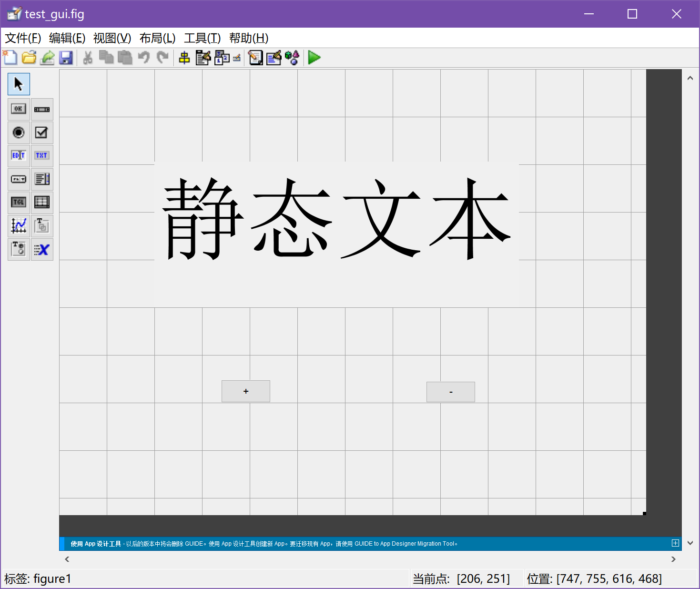Image resolution: width=700 pixels, height=589 pixels.
Task: Select the 静态文本 static text object
Action: [336, 234]
